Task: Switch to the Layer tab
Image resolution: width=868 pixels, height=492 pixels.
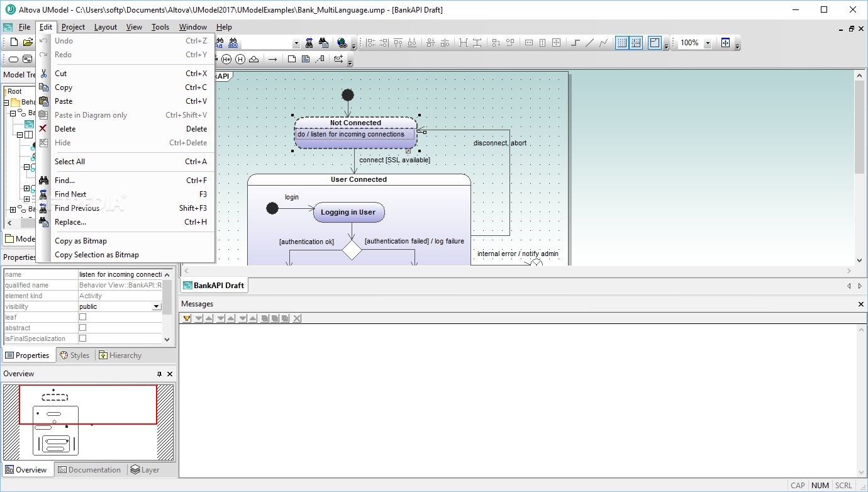Action: pyautogui.click(x=145, y=470)
